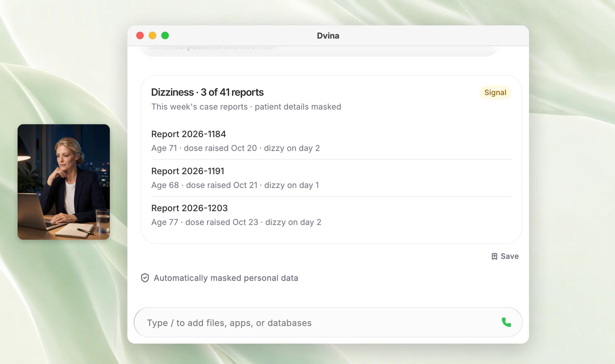Click the shield icon beside masked personal data

click(145, 278)
